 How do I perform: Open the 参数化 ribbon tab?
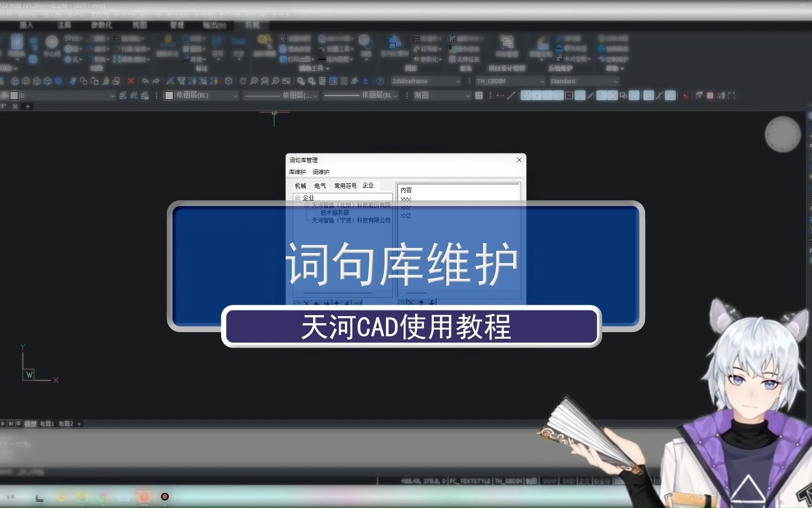click(101, 25)
